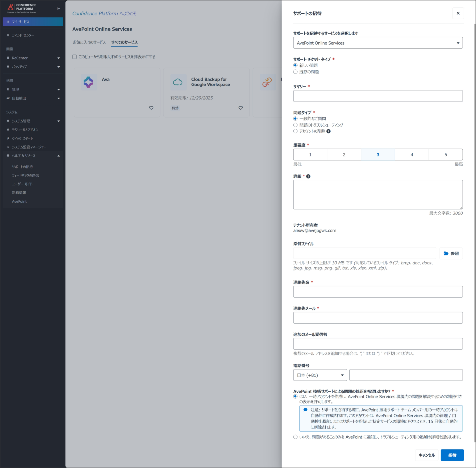The width and height of the screenshot is (476, 468).
Task: Close the サポートの招待 panel with X
Action: 458,13
